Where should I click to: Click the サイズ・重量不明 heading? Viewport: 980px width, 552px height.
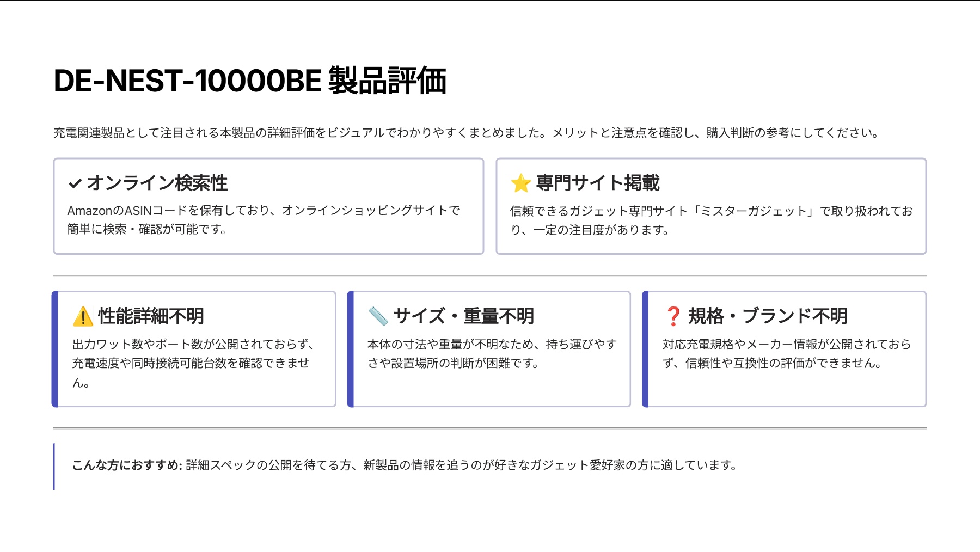coord(463,316)
